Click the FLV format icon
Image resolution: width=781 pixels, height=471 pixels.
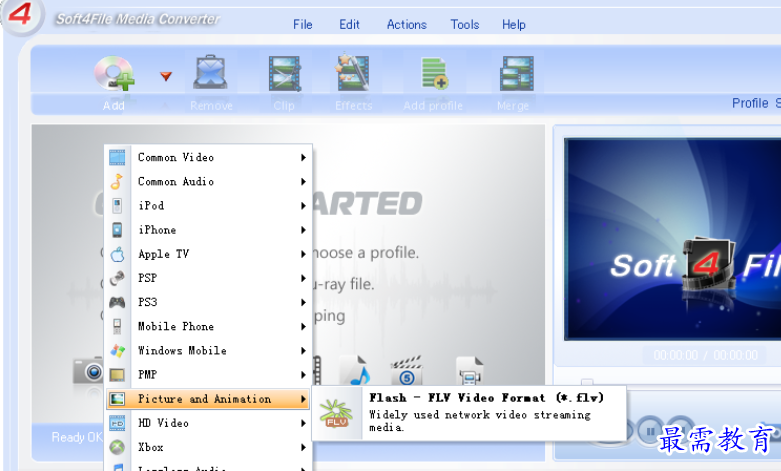[336, 413]
